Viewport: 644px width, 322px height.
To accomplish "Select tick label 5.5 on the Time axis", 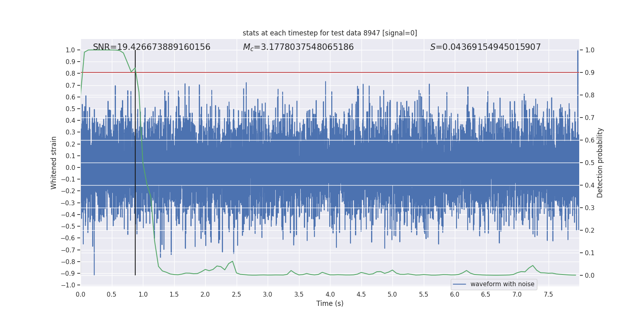I will (x=423, y=294).
